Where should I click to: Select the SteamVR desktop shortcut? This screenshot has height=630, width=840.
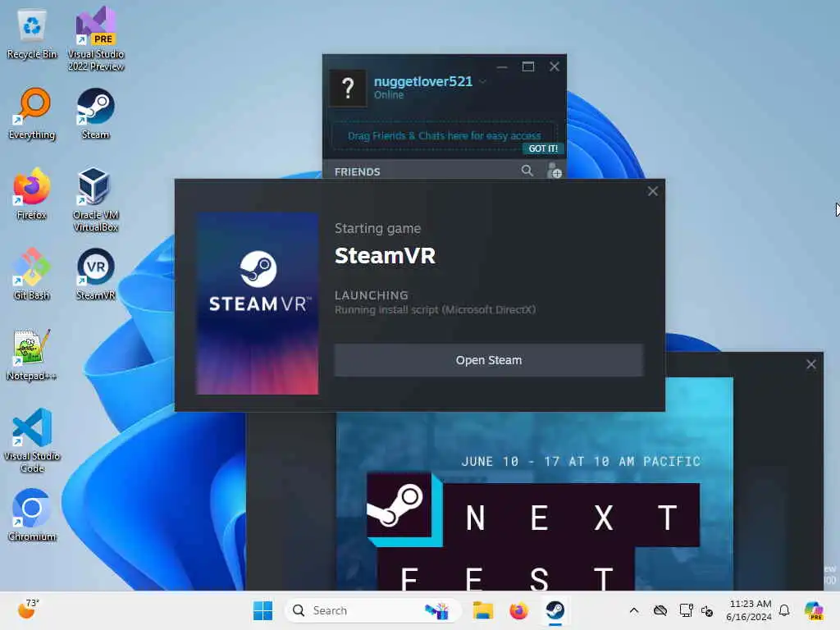pos(95,274)
